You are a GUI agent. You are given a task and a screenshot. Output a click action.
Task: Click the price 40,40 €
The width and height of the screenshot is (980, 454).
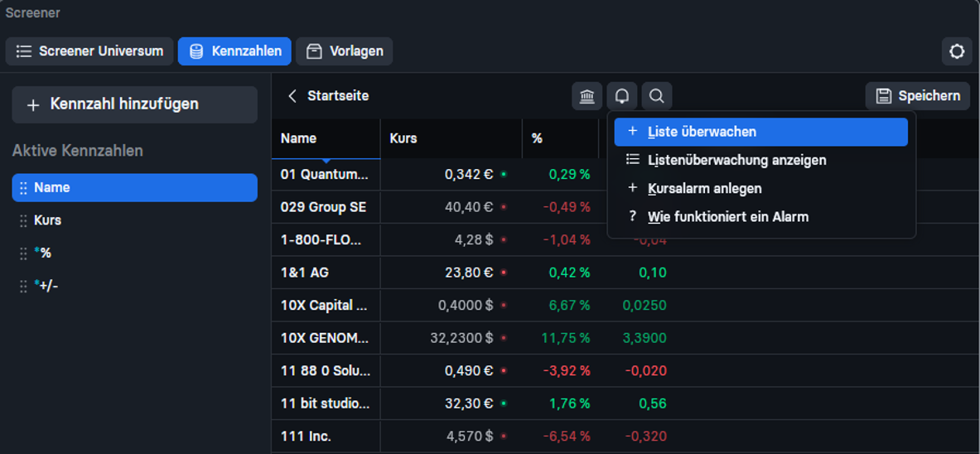[x=469, y=207]
